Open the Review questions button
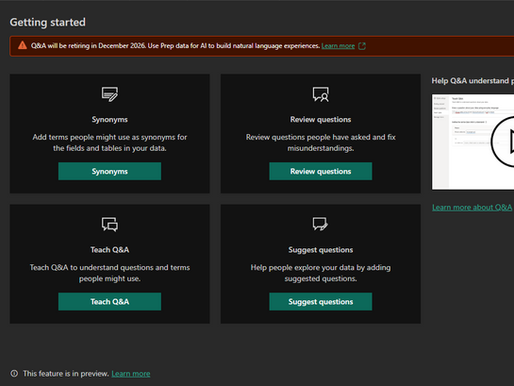This screenshot has height=386, width=514. coord(321,171)
